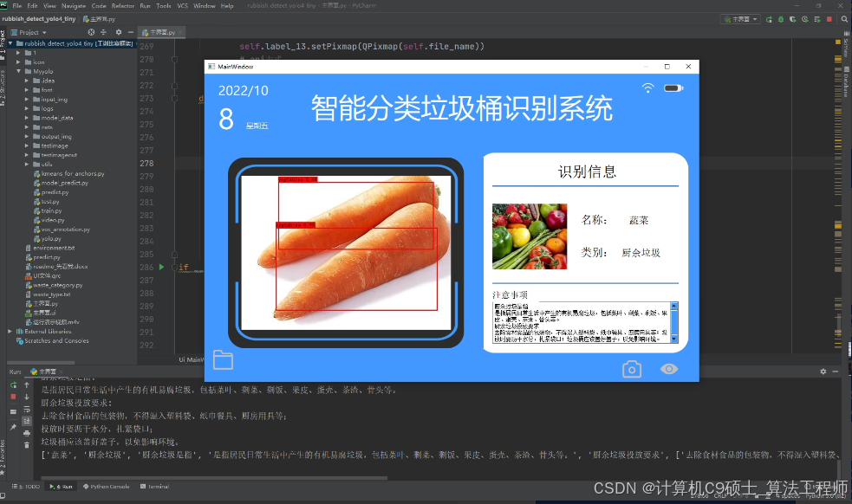Collapse the rubbish_detect_yolo4_tiny root folder
852x504 pixels.
(10, 43)
